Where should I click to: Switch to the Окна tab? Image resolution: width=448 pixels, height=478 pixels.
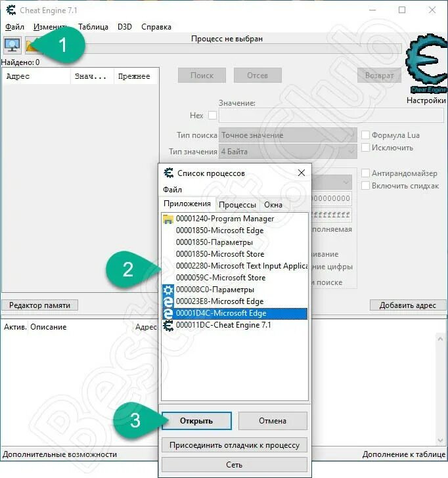273,205
